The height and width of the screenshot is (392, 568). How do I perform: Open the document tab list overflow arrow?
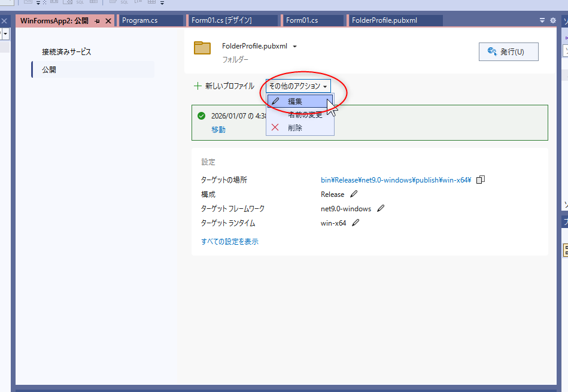(542, 20)
